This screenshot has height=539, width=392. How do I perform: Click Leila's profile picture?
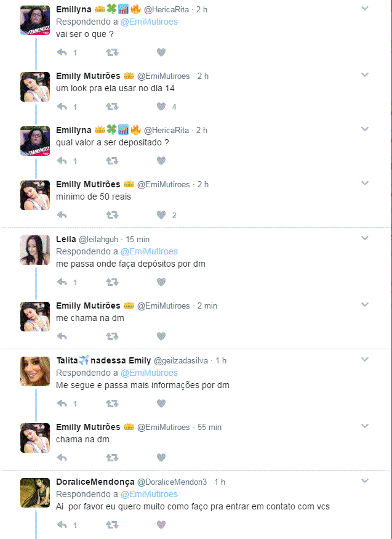point(35,249)
